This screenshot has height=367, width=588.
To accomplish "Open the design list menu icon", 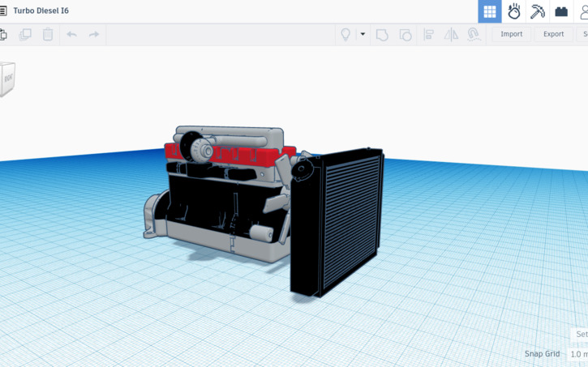I will point(2,11).
